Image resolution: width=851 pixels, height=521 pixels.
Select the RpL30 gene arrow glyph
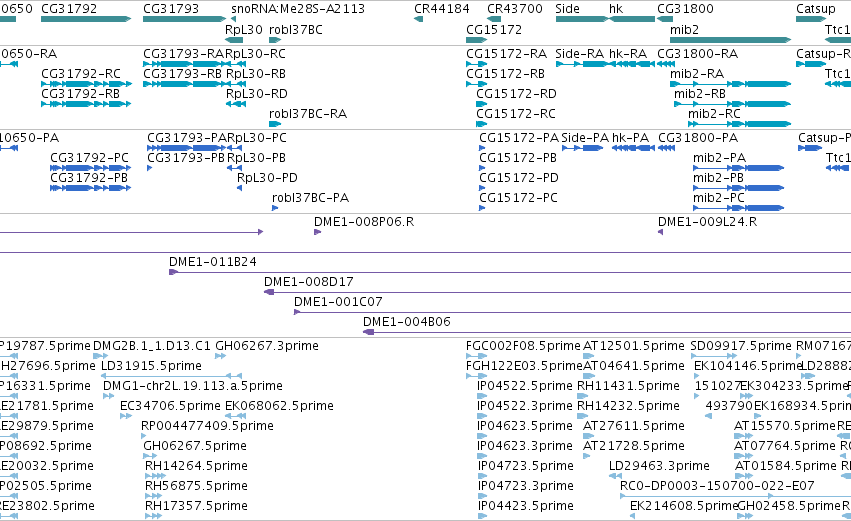point(234,40)
